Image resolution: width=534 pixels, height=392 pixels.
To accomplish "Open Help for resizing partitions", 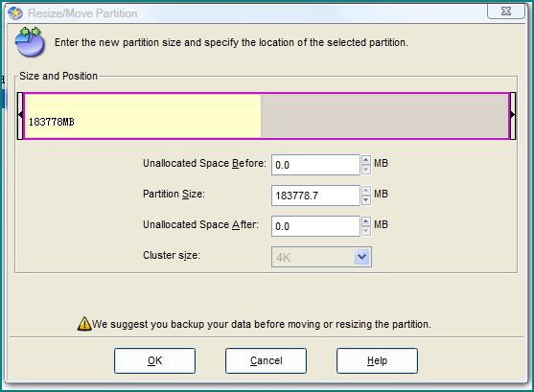I will [x=377, y=360].
